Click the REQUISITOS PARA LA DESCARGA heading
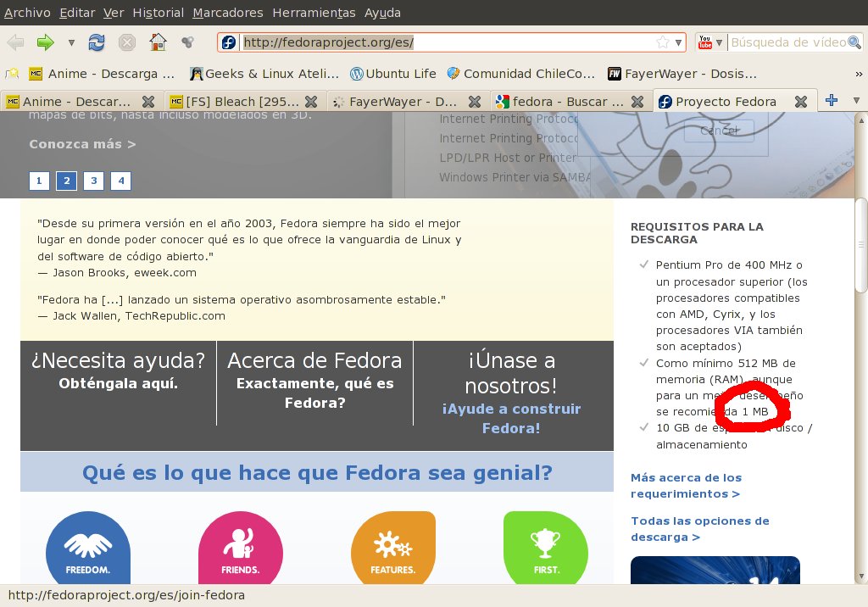Viewport: 868px width, 607px height. tap(697, 233)
